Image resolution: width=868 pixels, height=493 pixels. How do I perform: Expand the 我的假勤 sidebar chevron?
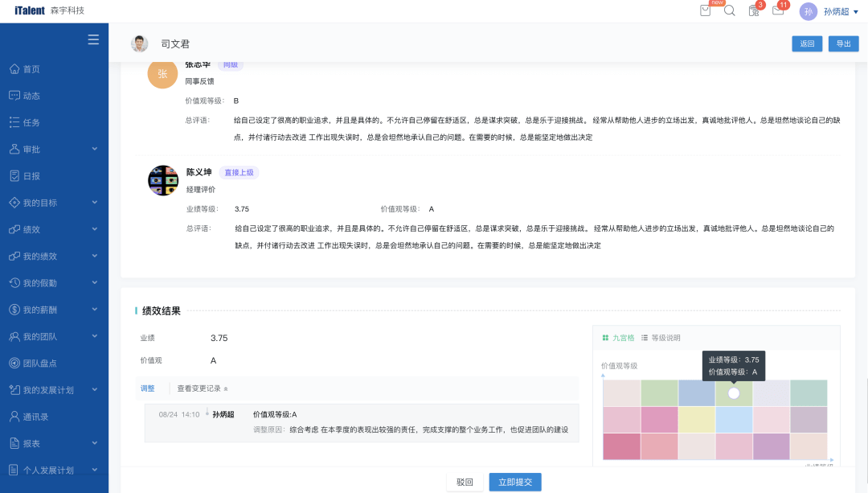pos(95,282)
